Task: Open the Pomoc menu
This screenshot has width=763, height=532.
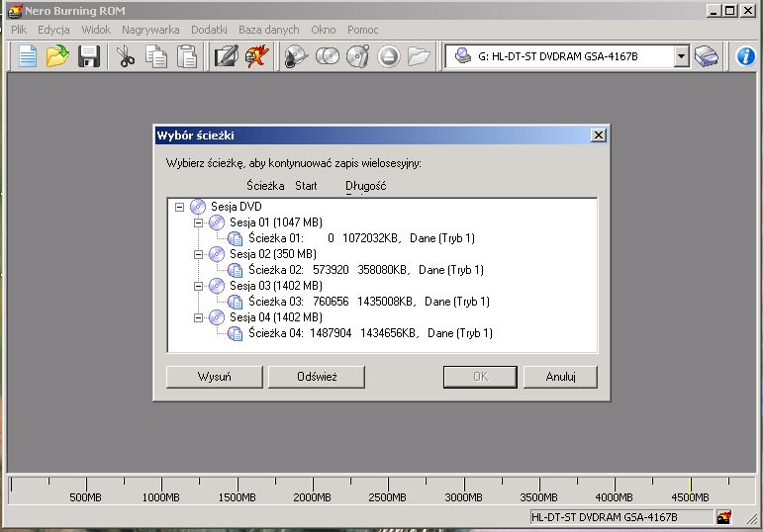Action: pos(362,30)
